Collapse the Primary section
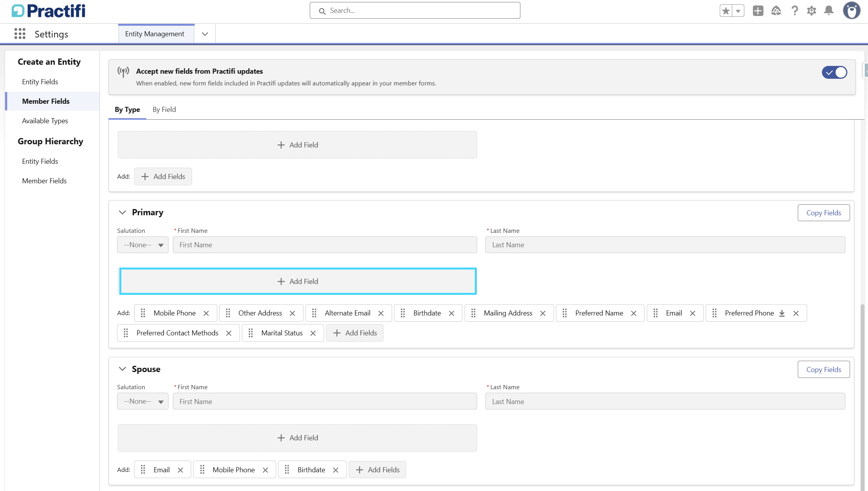The image size is (868, 491). pyautogui.click(x=122, y=213)
